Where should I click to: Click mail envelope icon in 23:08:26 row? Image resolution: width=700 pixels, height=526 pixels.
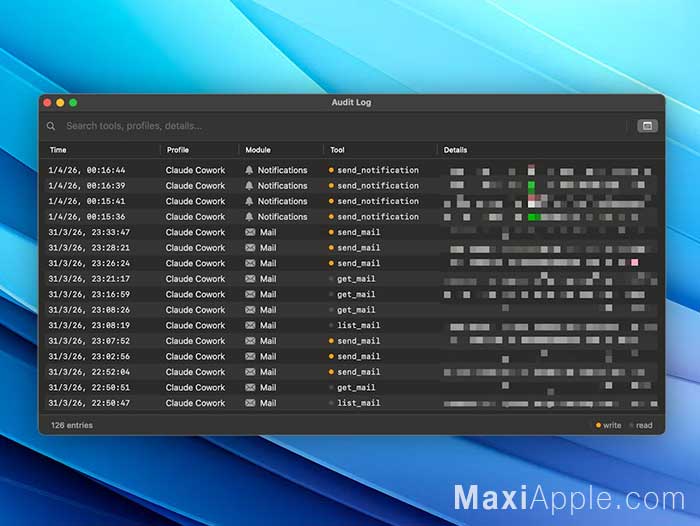pyautogui.click(x=250, y=310)
